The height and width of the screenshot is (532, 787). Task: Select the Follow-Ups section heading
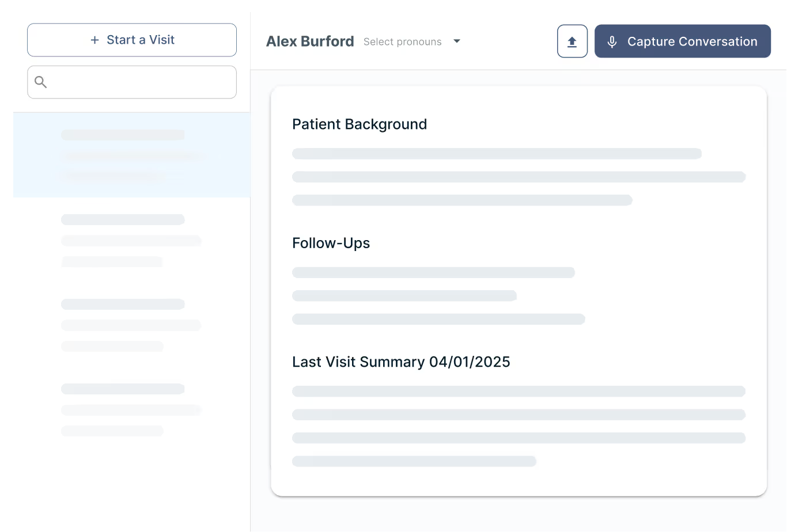click(331, 243)
